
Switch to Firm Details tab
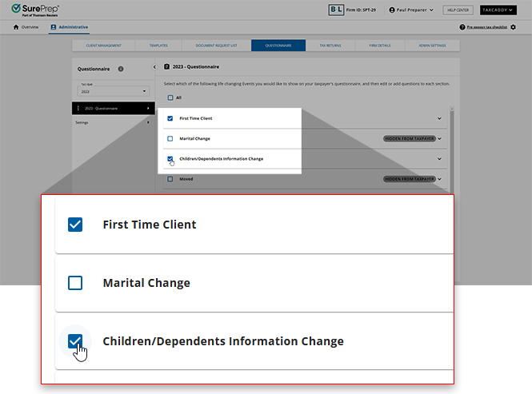point(380,46)
